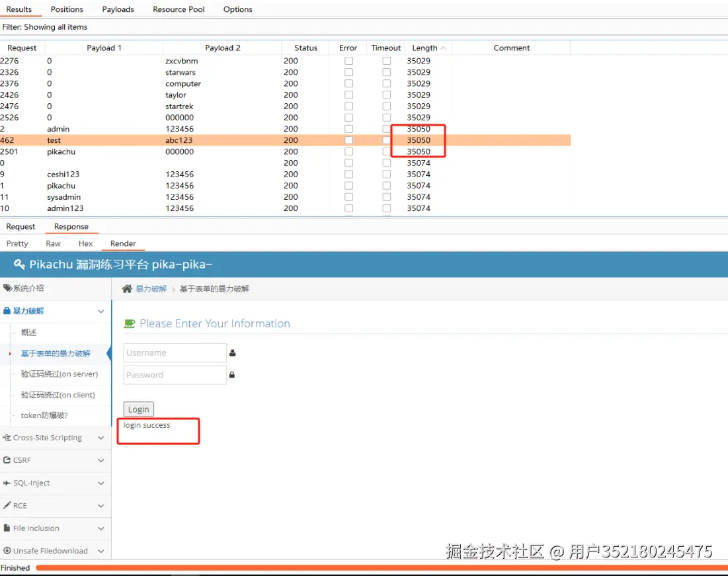
Task: Sort by the Payload 1 column header
Action: (104, 48)
